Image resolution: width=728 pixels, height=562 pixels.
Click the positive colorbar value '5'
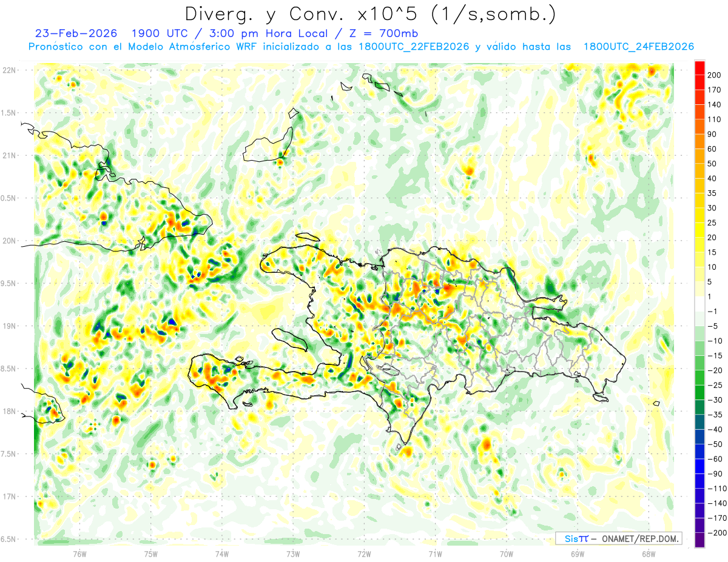point(710,282)
